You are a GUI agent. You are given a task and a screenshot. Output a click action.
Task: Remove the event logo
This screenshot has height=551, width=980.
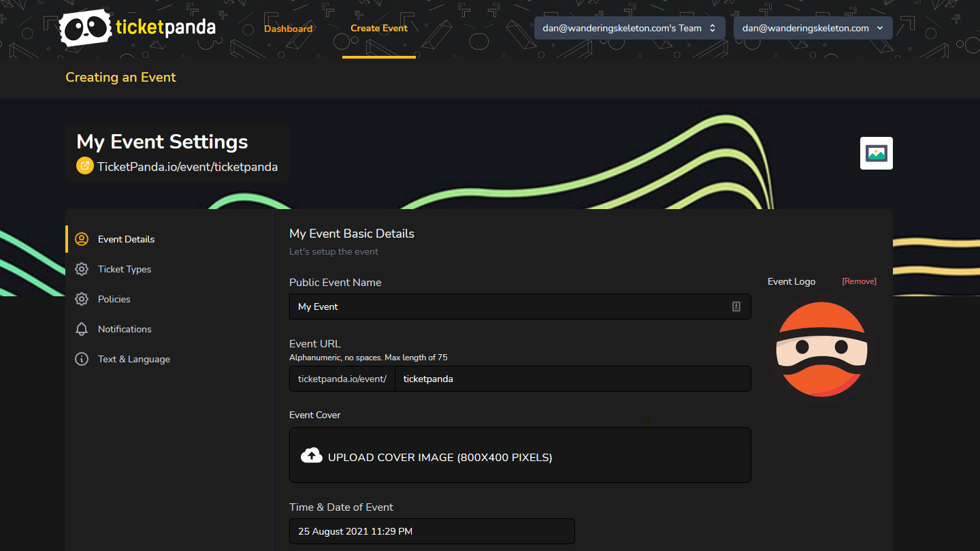tap(859, 281)
